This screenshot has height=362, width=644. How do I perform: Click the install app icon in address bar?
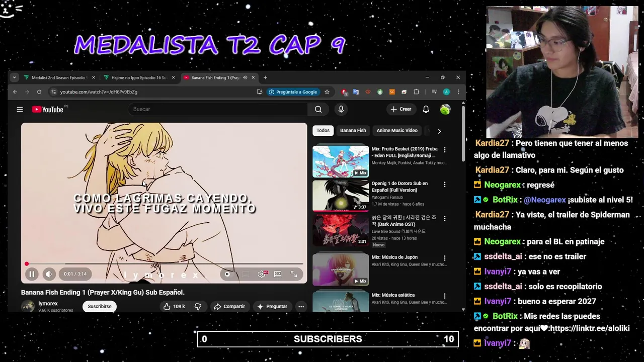(259, 92)
